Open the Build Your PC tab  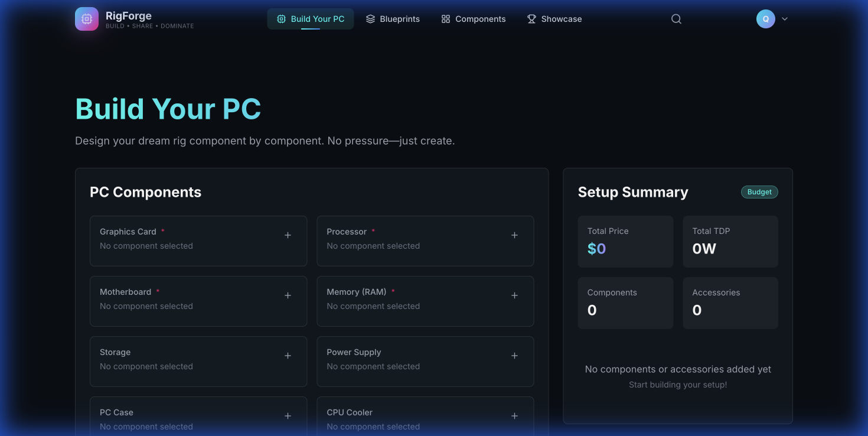click(x=311, y=19)
